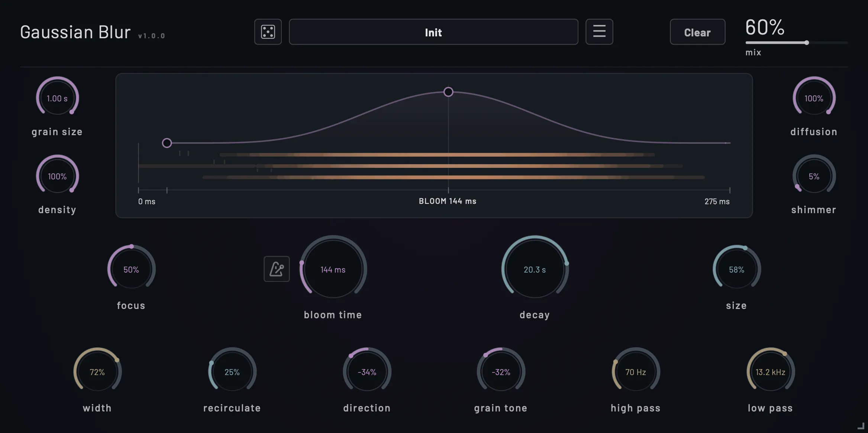Open the Init preset name field
Screen dimensions: 868x433
[x=433, y=32]
